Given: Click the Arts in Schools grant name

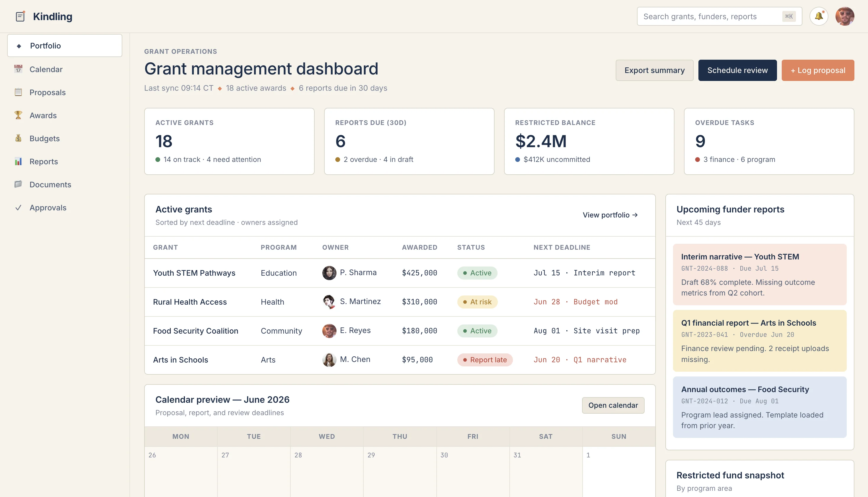Looking at the screenshot, I should click(181, 360).
